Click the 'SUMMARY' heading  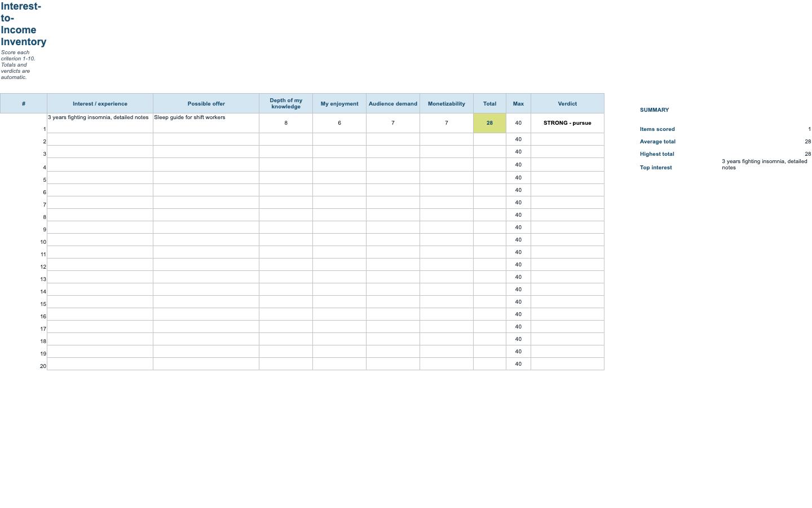tap(654, 110)
